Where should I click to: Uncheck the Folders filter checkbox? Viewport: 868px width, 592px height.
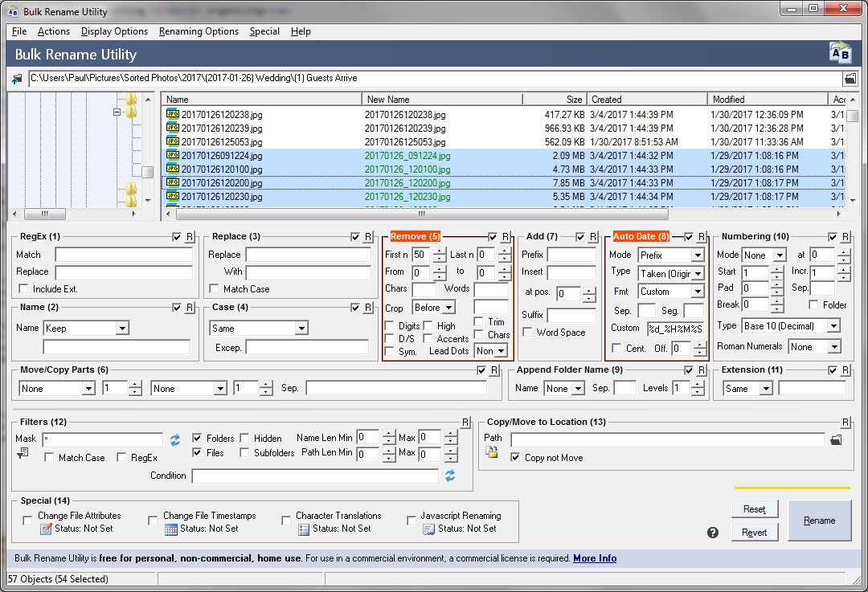pyautogui.click(x=197, y=438)
